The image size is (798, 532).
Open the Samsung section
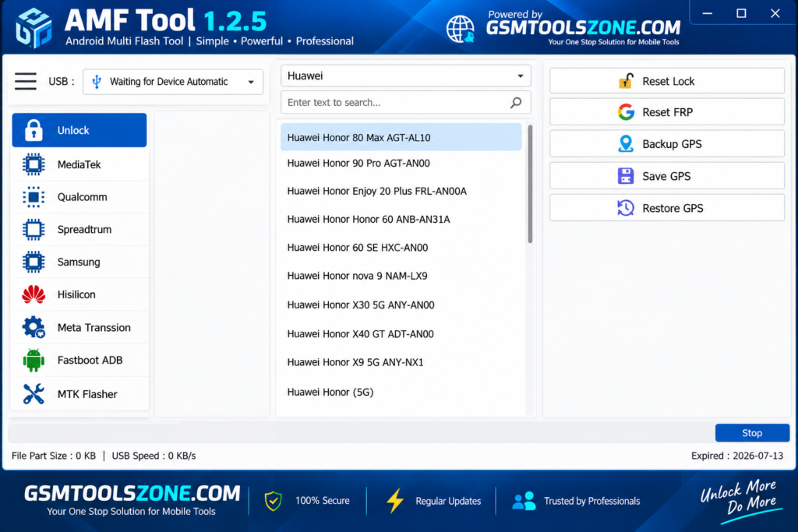80,262
